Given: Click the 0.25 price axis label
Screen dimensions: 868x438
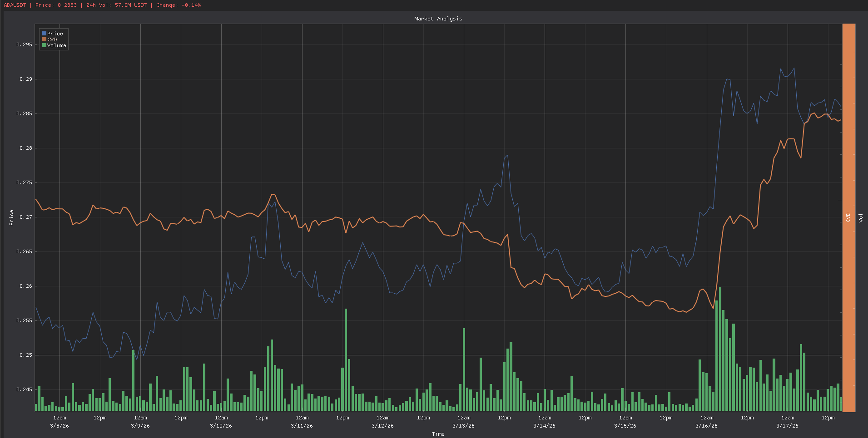Looking at the screenshot, I should click(x=26, y=355).
